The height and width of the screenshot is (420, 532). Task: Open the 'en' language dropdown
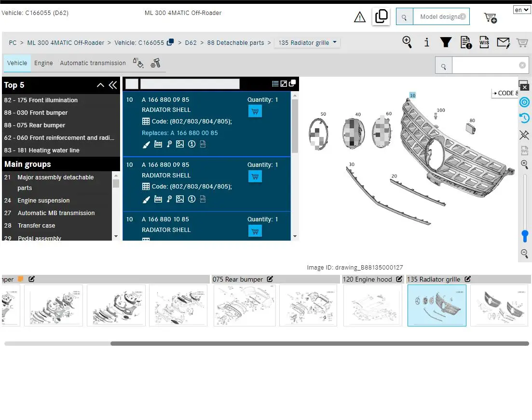click(x=521, y=10)
